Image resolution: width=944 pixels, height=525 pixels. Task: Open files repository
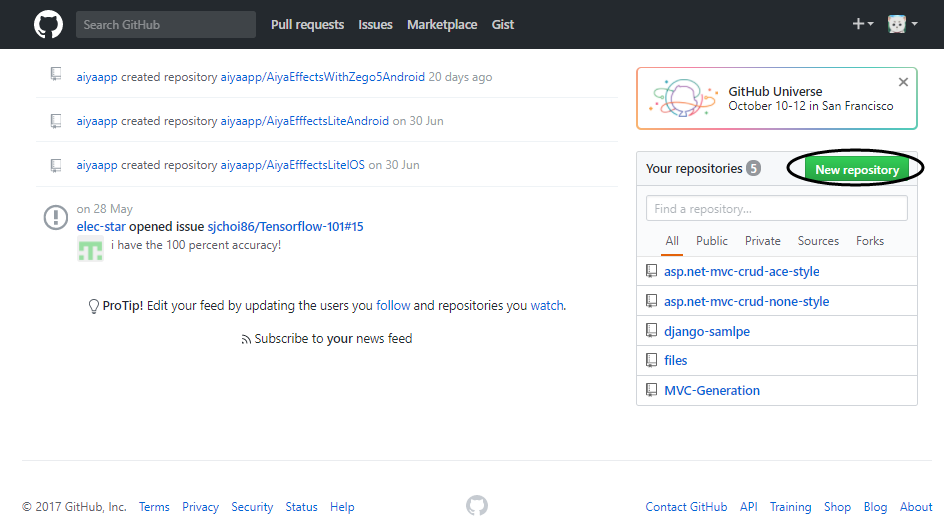click(x=675, y=361)
